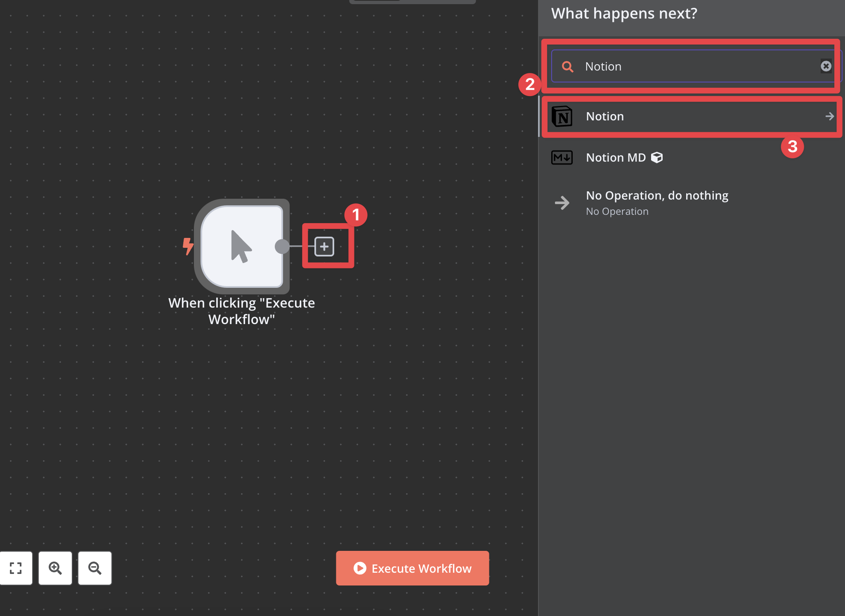
Task: Click the trigger node output connector dot
Action: [282, 247]
